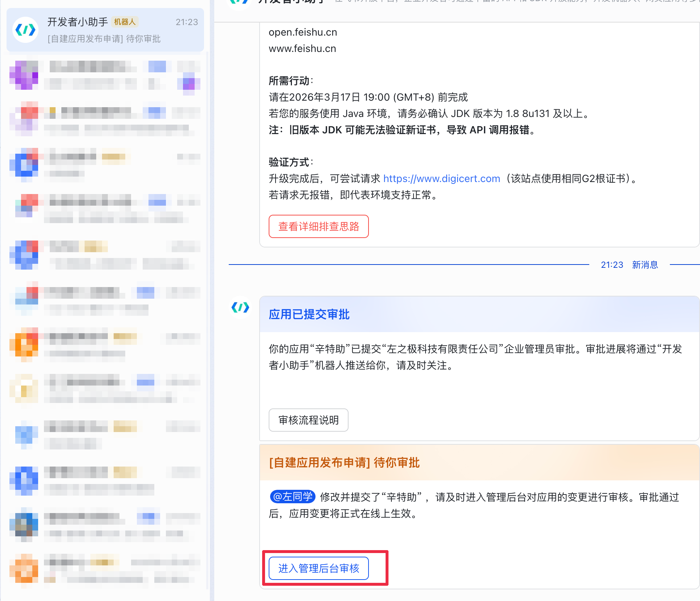Click the @左同学 mention tag
Screen dimensions: 700x601
(x=292, y=497)
